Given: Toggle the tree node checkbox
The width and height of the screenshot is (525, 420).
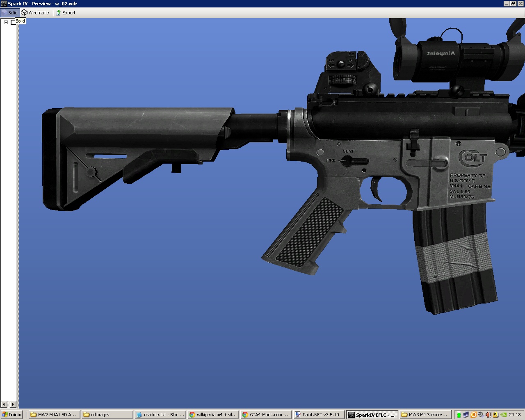Looking at the screenshot, I should tap(13, 23).
